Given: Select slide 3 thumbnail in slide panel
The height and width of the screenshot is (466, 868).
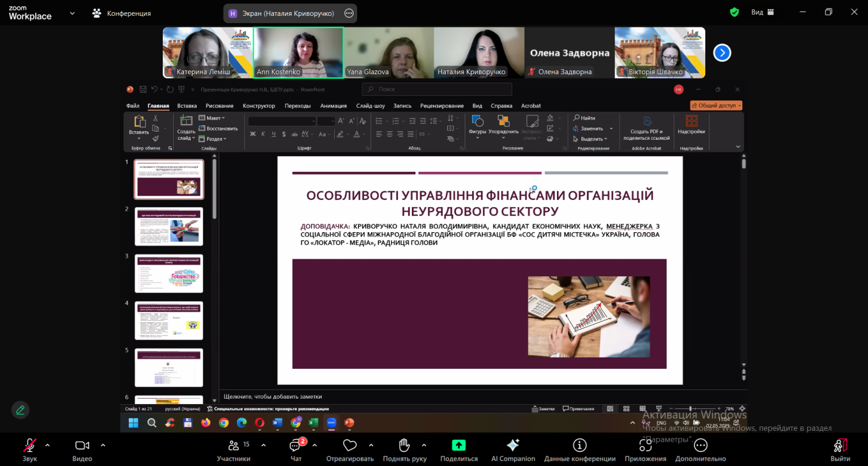Looking at the screenshot, I should [x=169, y=273].
